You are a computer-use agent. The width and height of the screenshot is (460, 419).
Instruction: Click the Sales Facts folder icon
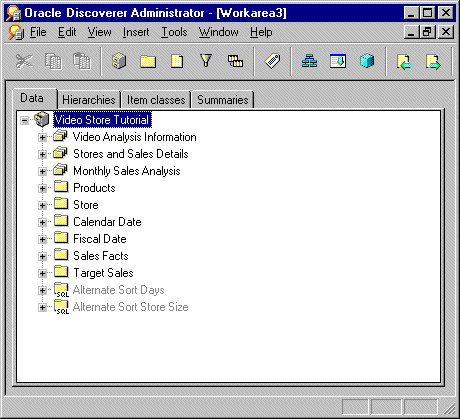tap(61, 255)
